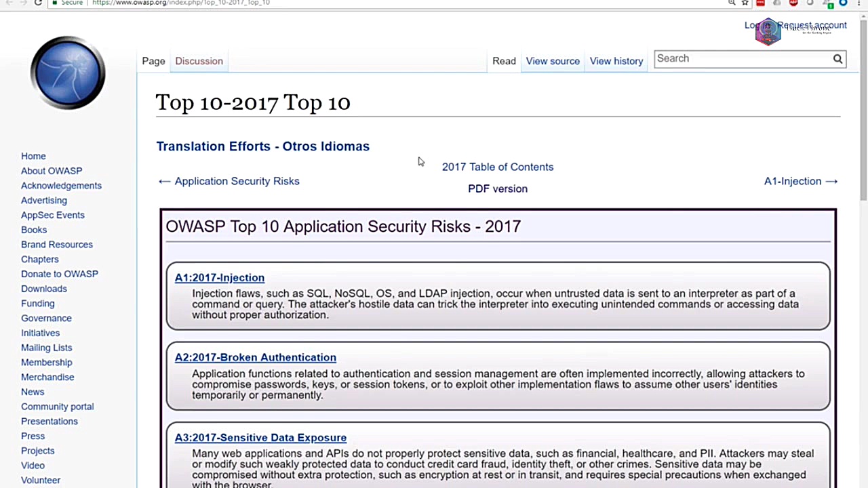Go back to Application Security Risks

229,182
